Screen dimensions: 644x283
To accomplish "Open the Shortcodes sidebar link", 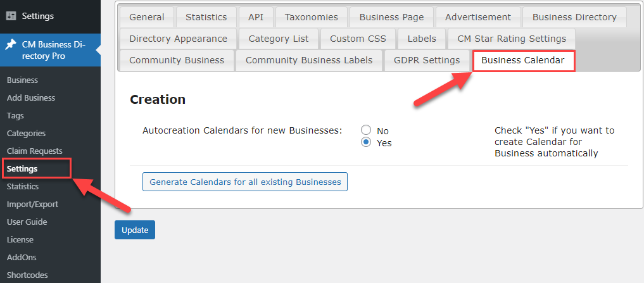I will (x=27, y=275).
